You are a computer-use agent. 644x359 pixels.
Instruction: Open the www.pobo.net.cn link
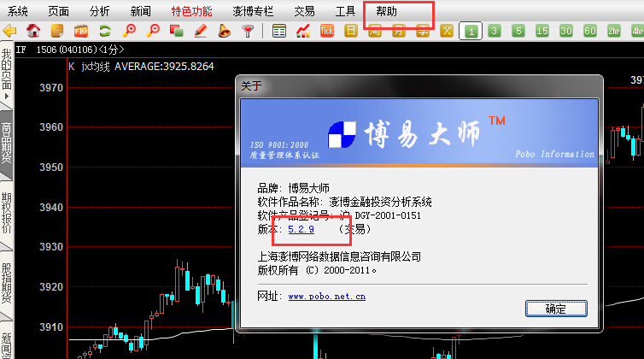pos(327,297)
